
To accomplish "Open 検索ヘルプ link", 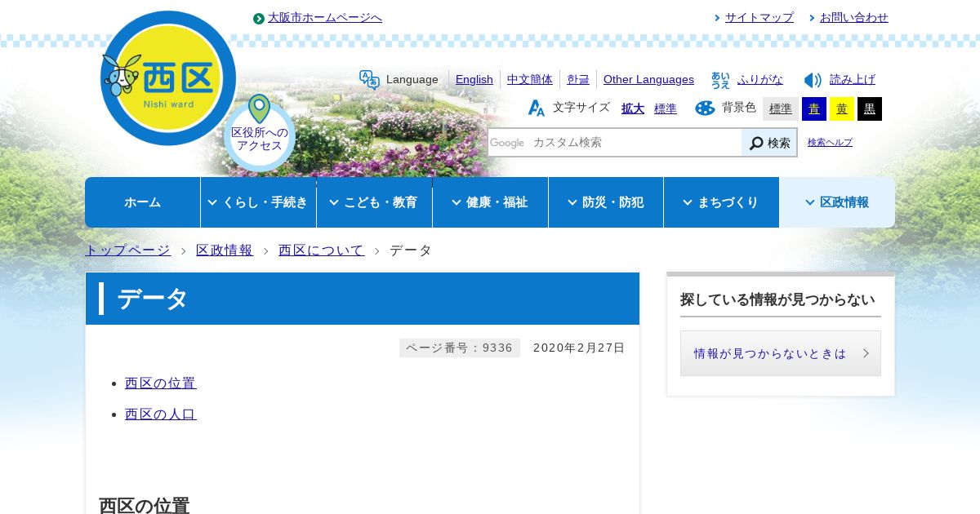I will click(830, 143).
